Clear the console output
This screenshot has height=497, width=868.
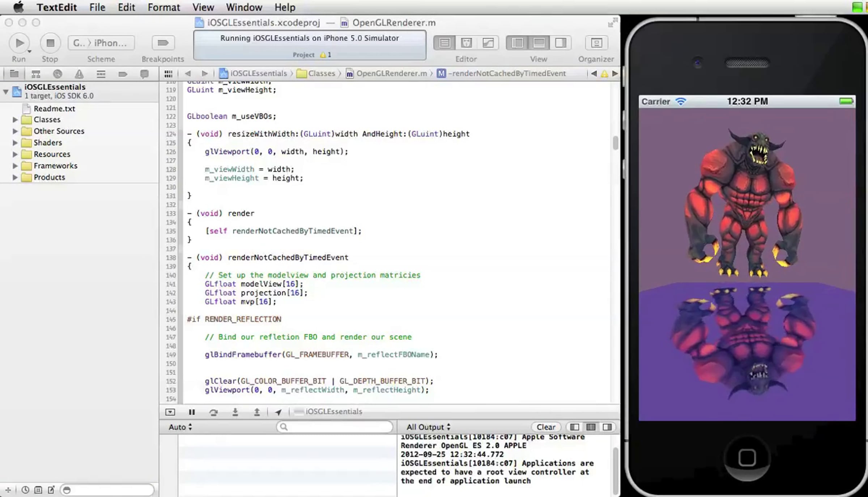click(546, 427)
